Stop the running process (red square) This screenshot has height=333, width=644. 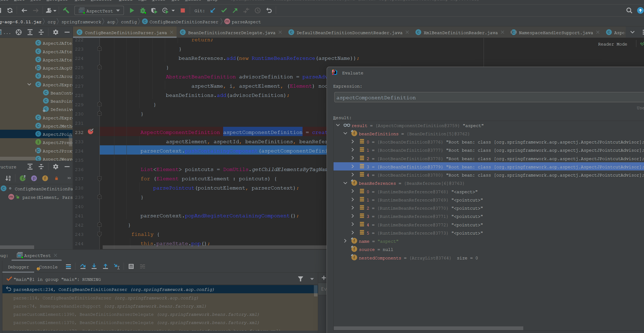pyautogui.click(x=183, y=11)
